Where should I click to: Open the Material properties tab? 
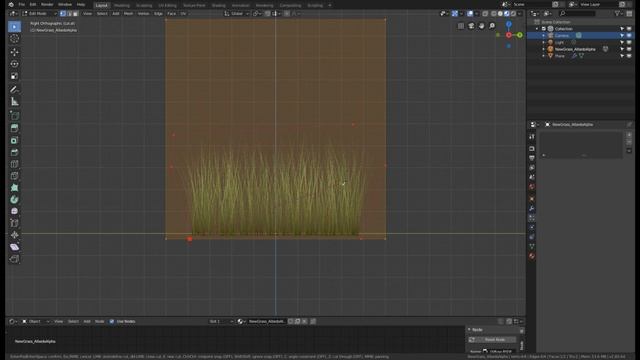click(532, 256)
